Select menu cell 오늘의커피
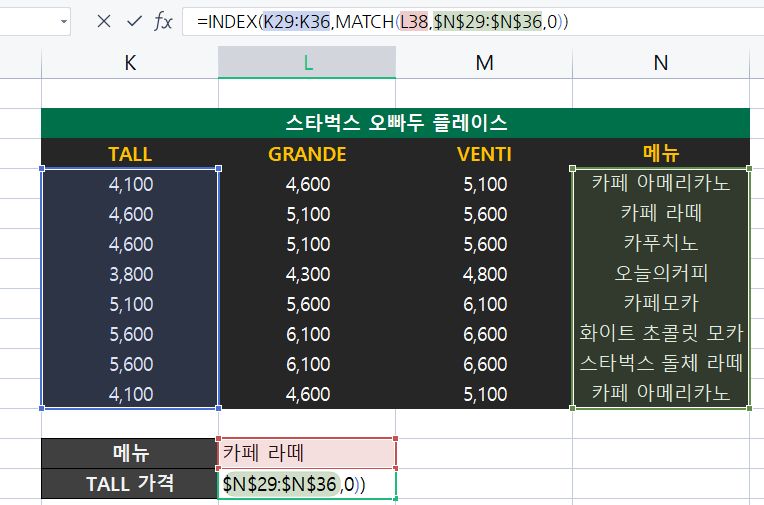This screenshot has width=764, height=505. click(x=661, y=273)
